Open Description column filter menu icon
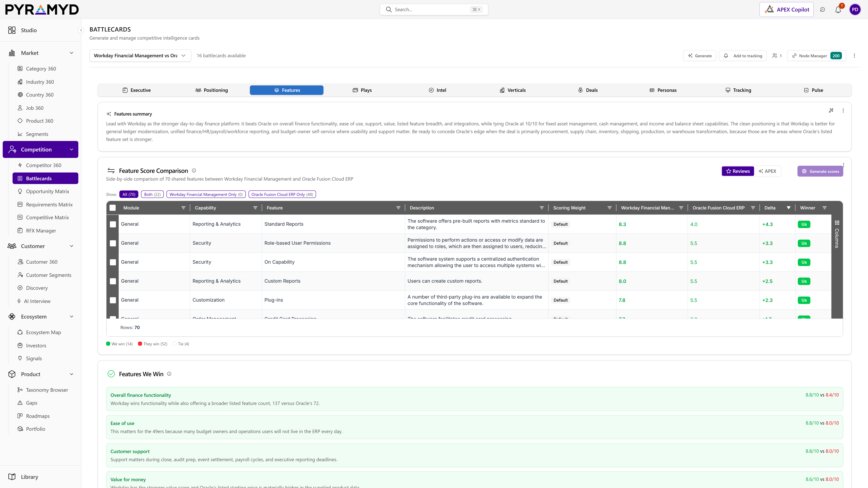 click(x=542, y=208)
